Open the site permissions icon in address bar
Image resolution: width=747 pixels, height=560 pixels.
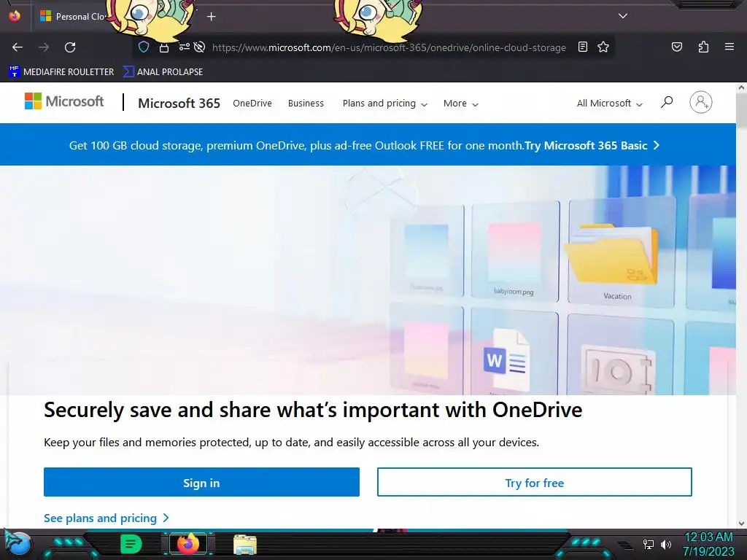click(184, 47)
